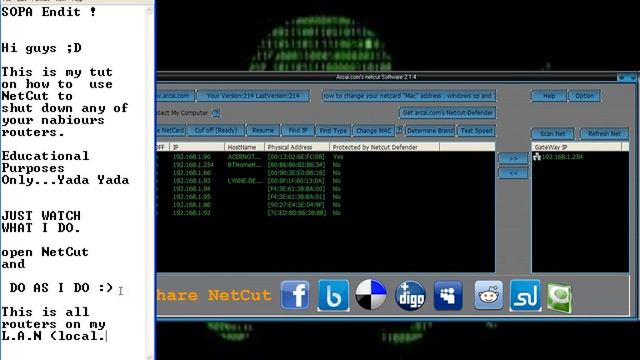Viewport: 640px width, 360px height.
Task: Click Get arcai.com's Netcut-Defender button
Action: pos(448,113)
